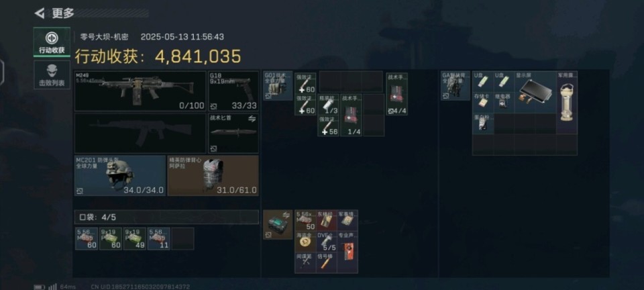
Task: Select the 9x19 ammo stack of 49
Action: click(x=134, y=239)
